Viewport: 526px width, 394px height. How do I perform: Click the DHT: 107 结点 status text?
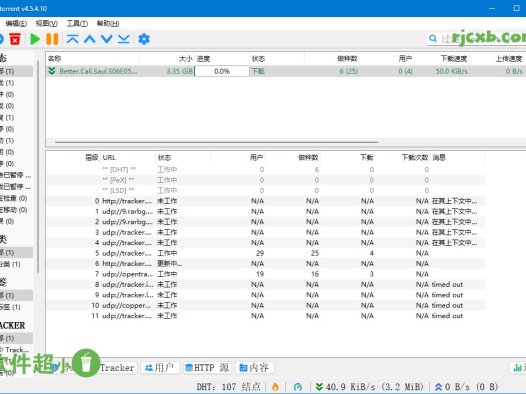click(228, 387)
